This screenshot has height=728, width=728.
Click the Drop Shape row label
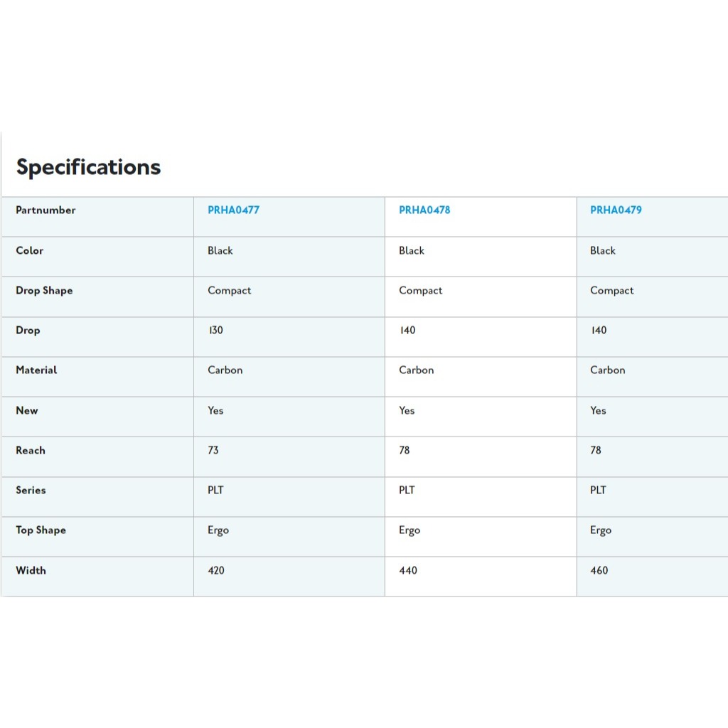(x=44, y=291)
